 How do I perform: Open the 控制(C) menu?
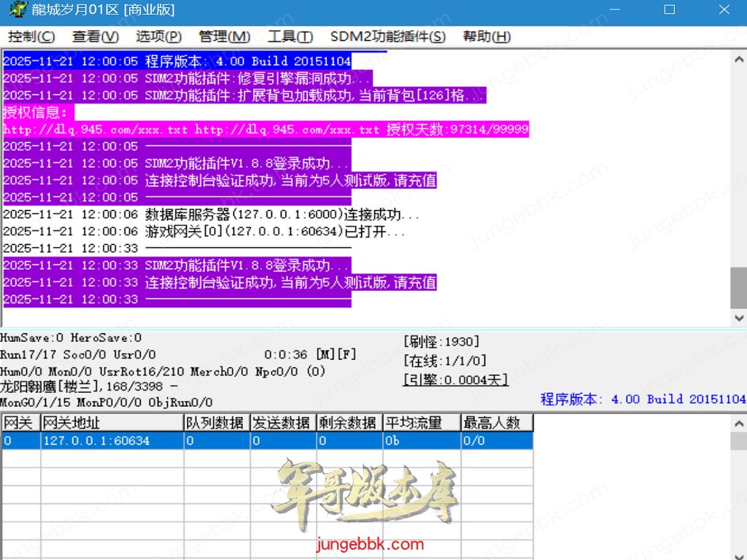(x=31, y=36)
